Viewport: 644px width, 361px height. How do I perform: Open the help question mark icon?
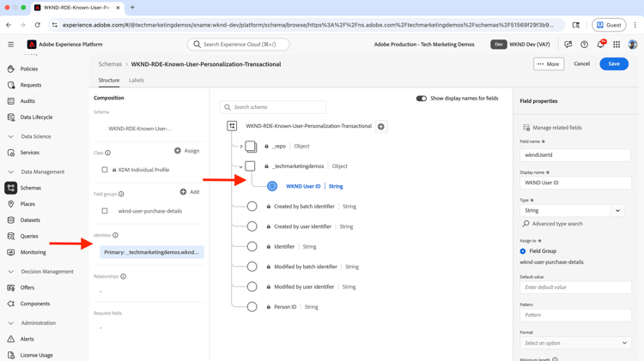click(x=584, y=45)
